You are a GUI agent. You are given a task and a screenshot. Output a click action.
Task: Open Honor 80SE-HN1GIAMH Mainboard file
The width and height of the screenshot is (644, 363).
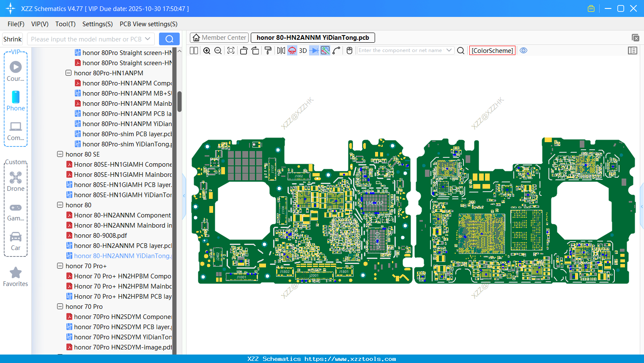coord(119,174)
